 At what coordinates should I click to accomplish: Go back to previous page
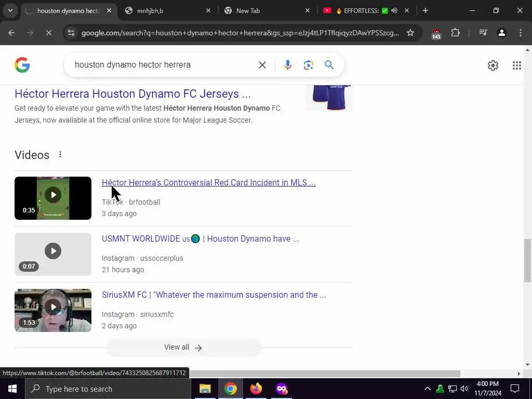coord(11,33)
